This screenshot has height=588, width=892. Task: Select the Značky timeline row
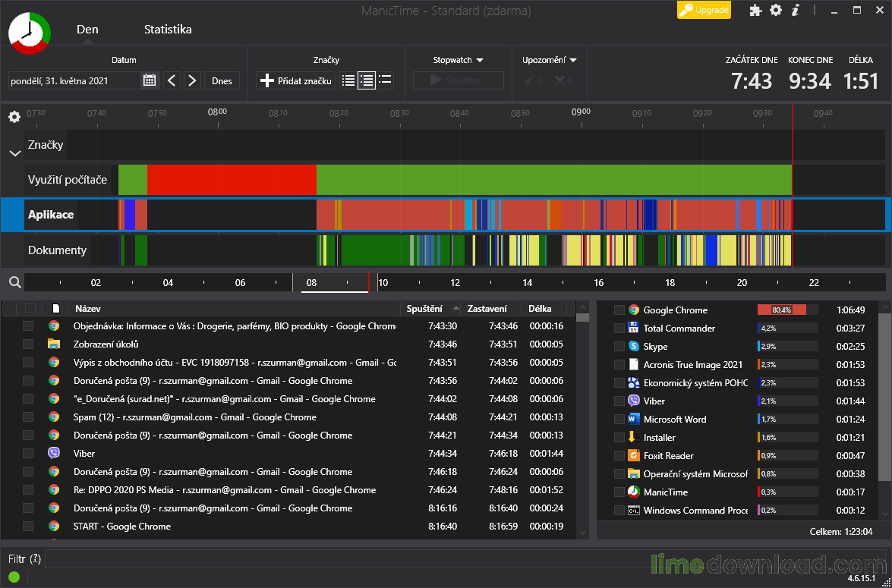coord(455,144)
